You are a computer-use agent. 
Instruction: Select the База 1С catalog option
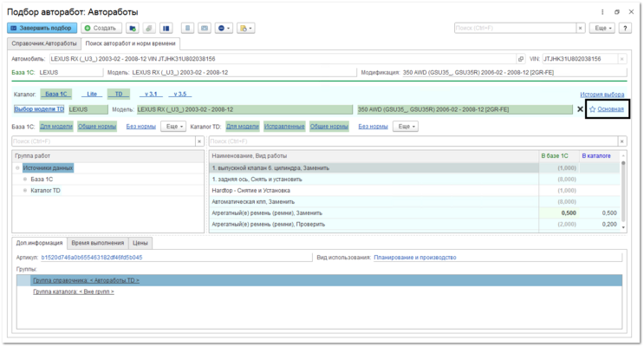tap(55, 95)
